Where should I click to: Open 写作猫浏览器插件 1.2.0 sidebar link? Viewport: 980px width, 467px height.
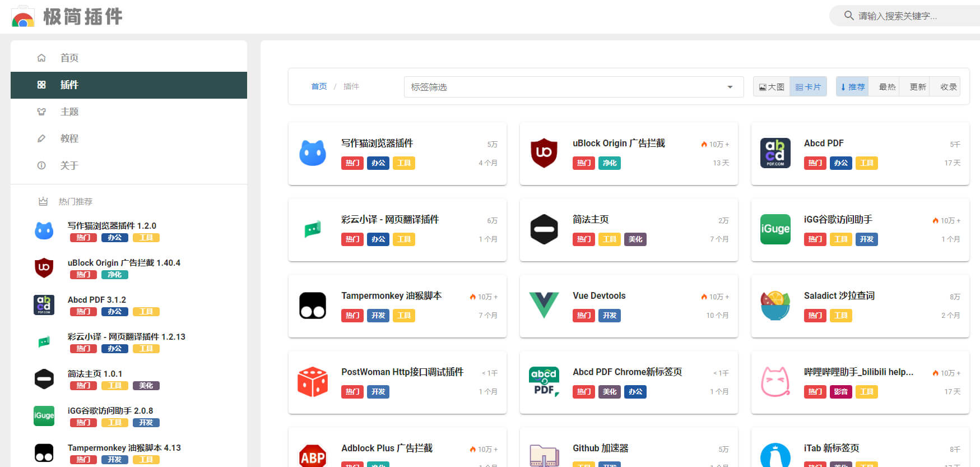112,225
